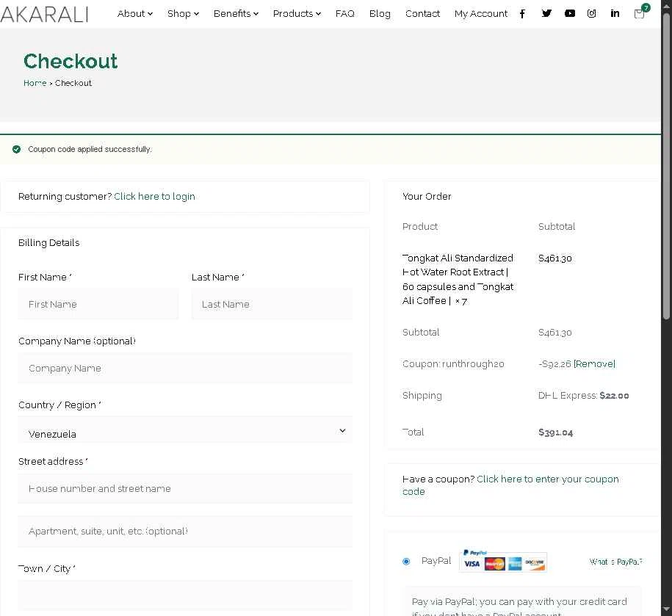This screenshot has width=672, height=616.
Task: Expand the About menu
Action: pyautogui.click(x=134, y=14)
